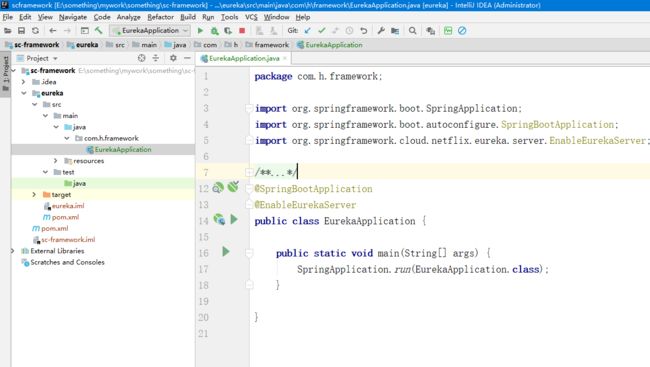This screenshot has width=650, height=367.
Task: Click the Collapse All icon in Project panel
Action: click(x=155, y=58)
